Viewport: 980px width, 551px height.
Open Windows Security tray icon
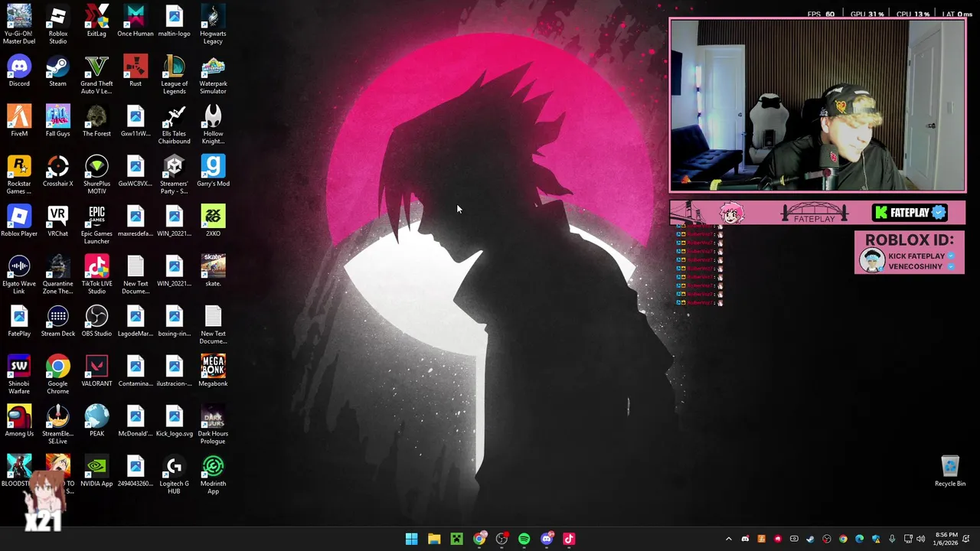point(876,539)
